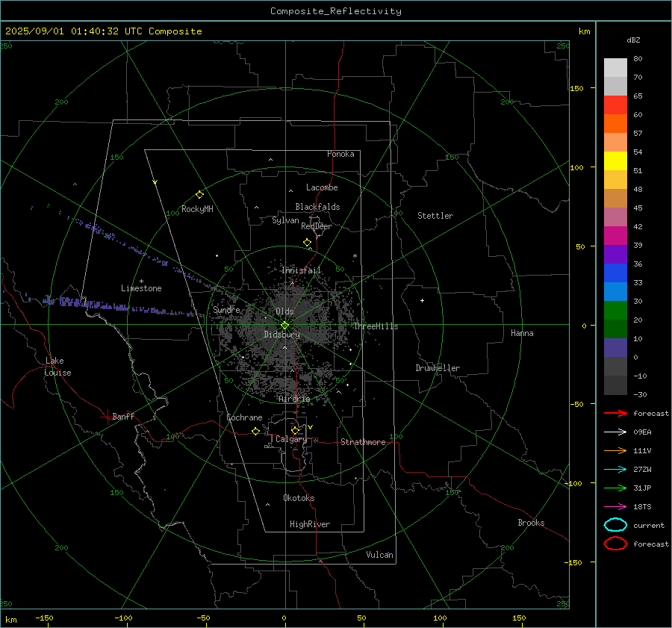Click the Banff label

click(x=123, y=417)
